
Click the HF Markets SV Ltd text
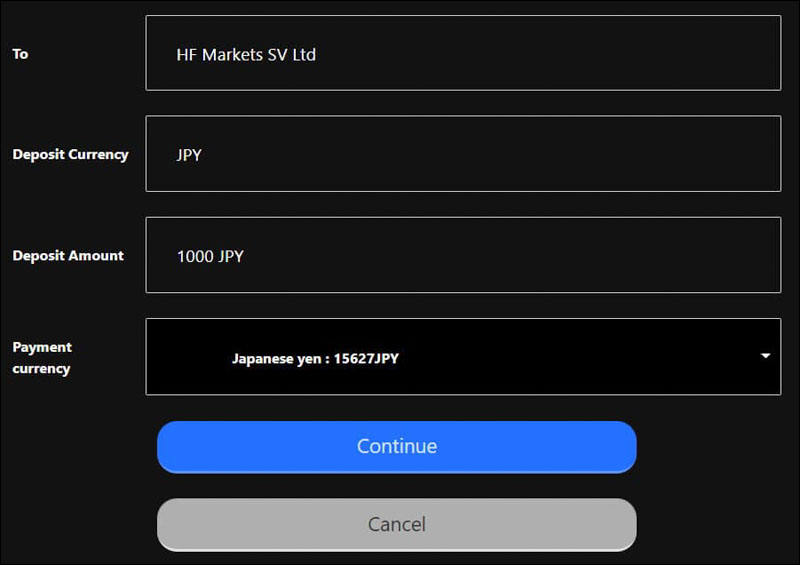(x=246, y=54)
